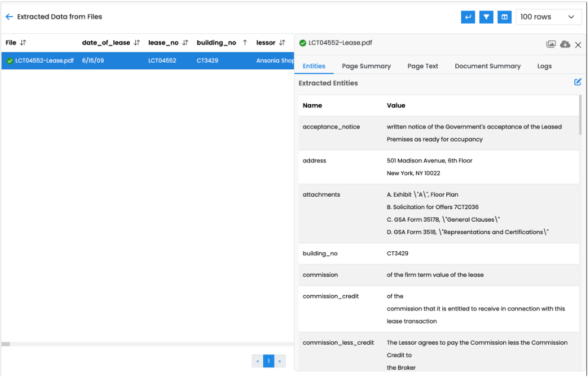This screenshot has height=378, width=588.
Task: Switch to the Entities tab
Action: coord(314,66)
